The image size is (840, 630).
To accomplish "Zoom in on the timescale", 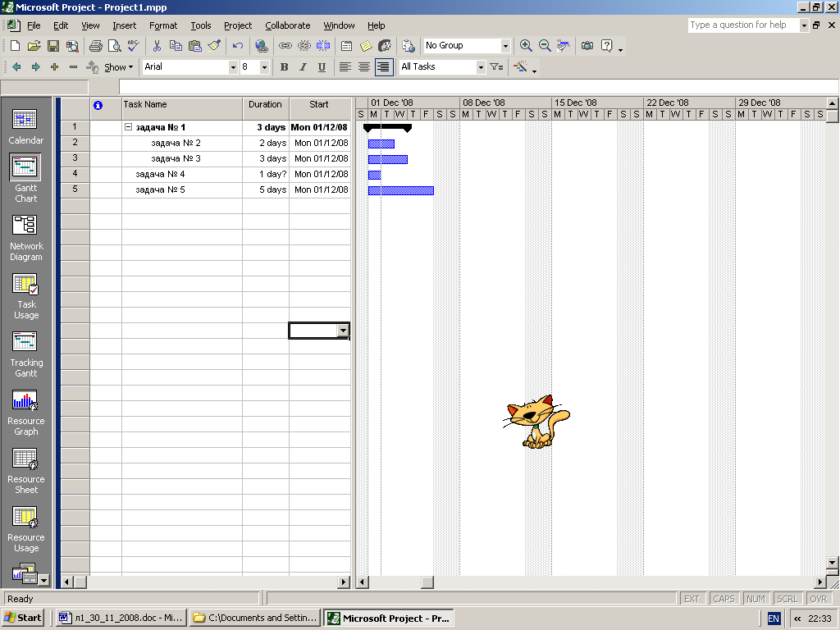I will pyautogui.click(x=526, y=46).
